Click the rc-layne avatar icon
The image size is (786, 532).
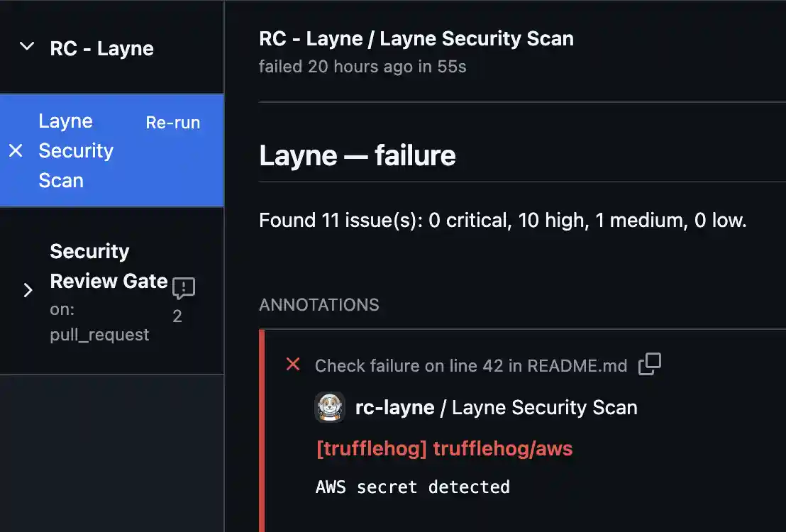[331, 407]
